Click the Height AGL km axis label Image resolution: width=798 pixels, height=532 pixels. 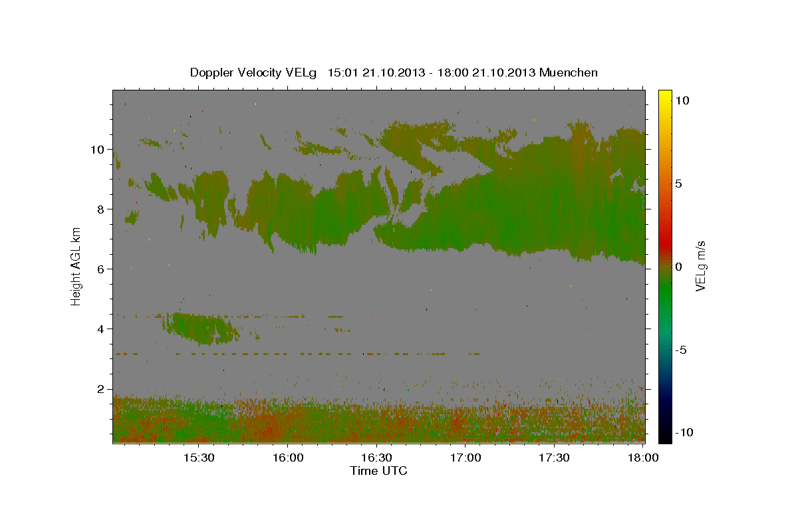click(x=76, y=266)
